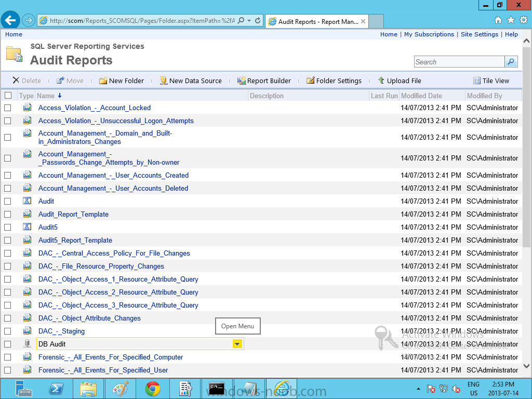Image resolution: width=532 pixels, height=399 pixels.
Task: Open Forensic_-_All_Events_For_Specified_Computer report
Action: click(111, 357)
